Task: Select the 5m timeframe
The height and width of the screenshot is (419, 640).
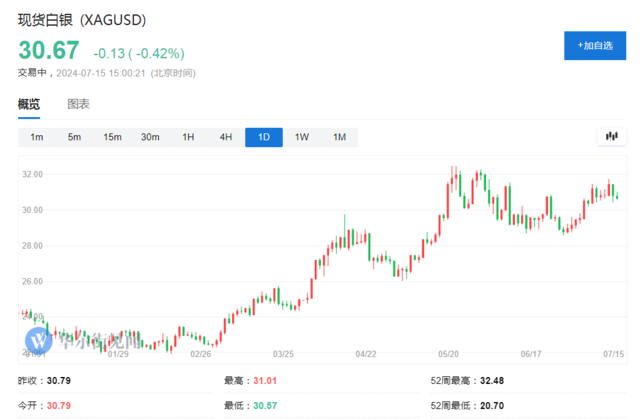Action: [74, 137]
